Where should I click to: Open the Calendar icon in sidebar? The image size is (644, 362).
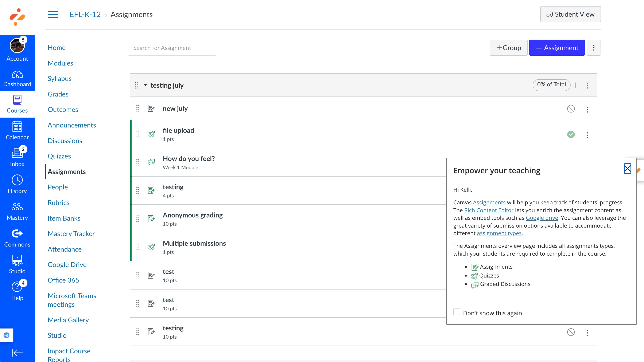[17, 130]
